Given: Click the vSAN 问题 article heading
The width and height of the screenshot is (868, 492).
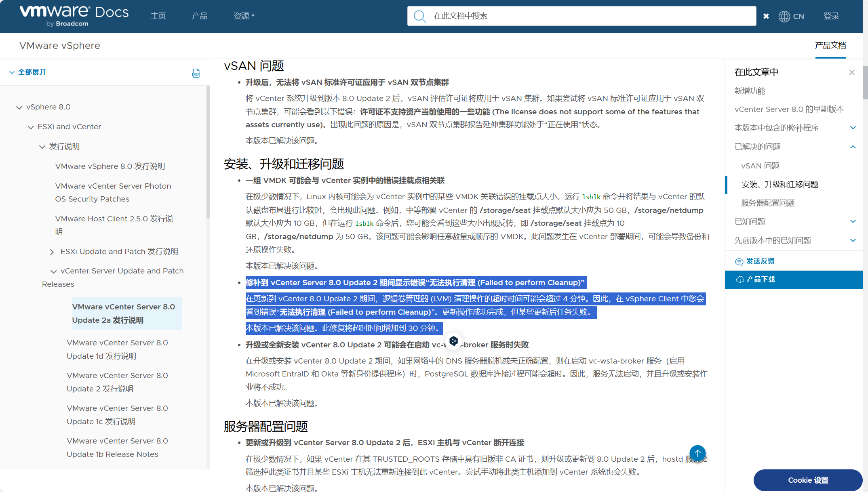Looking at the screenshot, I should click(x=254, y=66).
